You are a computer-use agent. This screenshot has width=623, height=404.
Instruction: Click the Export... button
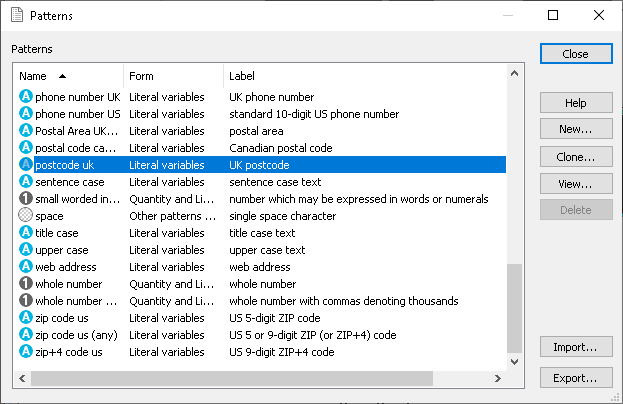(575, 378)
